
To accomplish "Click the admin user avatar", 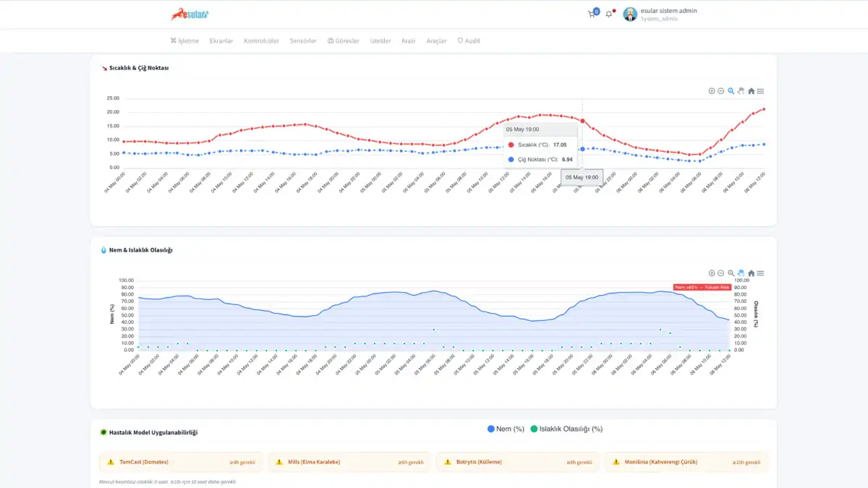I will [630, 14].
